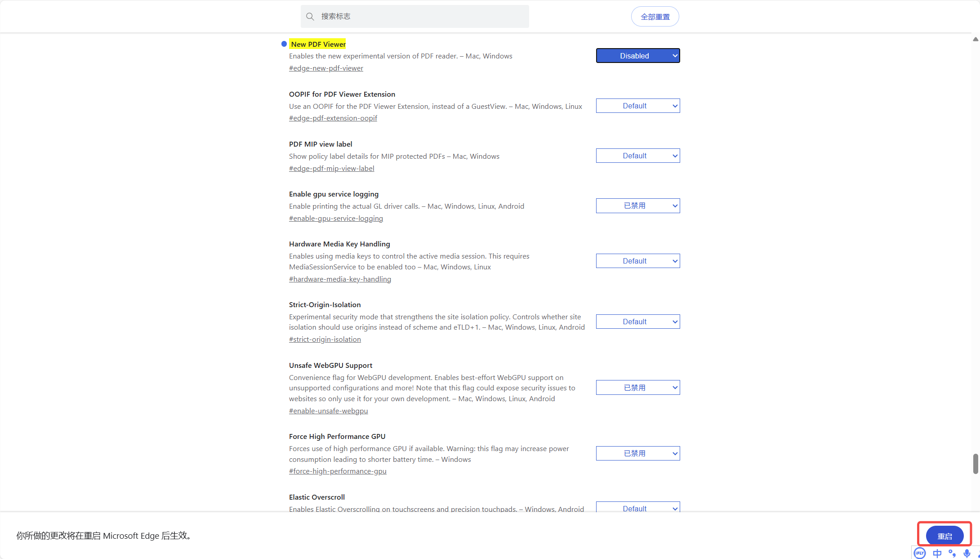Expand the Strict-Origin-Isolation dropdown
The height and width of the screenshot is (559, 980).
(x=637, y=322)
